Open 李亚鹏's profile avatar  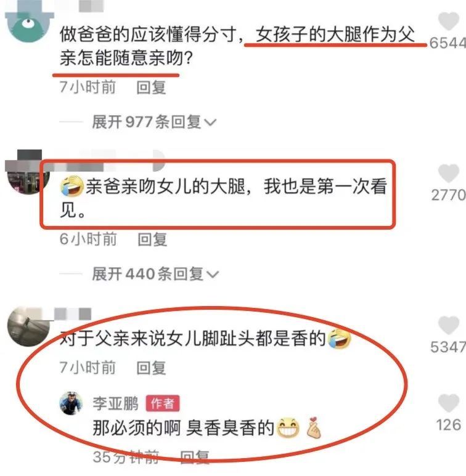tap(71, 403)
